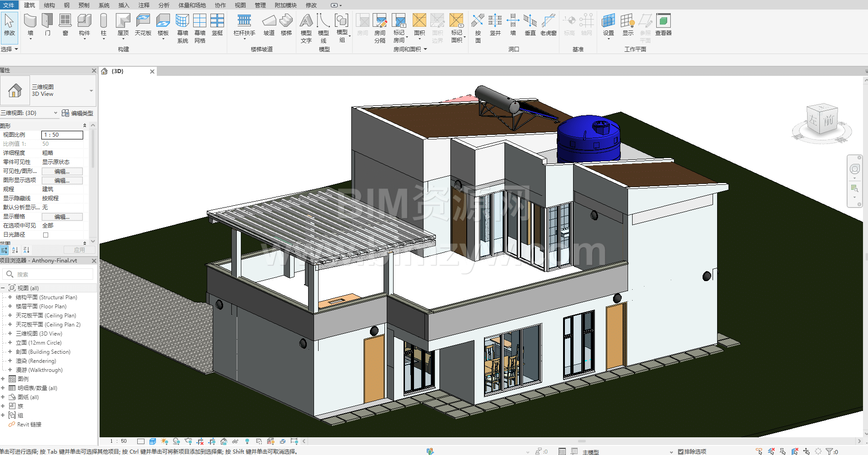Toggle the 排除选项 checkbox in status bar
Screen dimensions: 868x455
coord(681,451)
